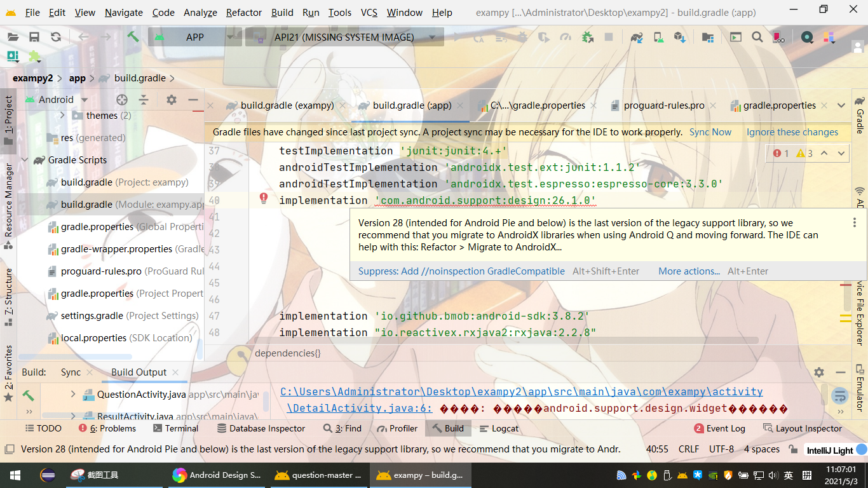The width and height of the screenshot is (868, 488).
Task: Collapse the Gradle Scripts tree node
Action: [x=25, y=160]
